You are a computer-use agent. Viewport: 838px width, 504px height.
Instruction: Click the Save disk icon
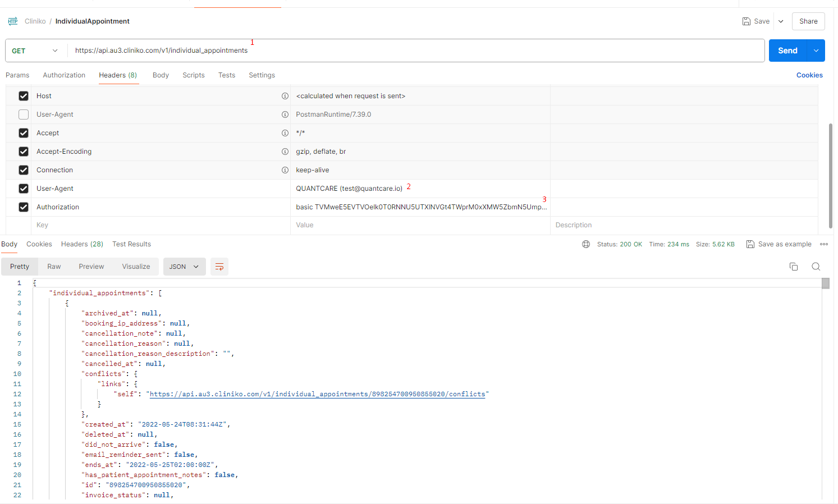click(x=746, y=21)
